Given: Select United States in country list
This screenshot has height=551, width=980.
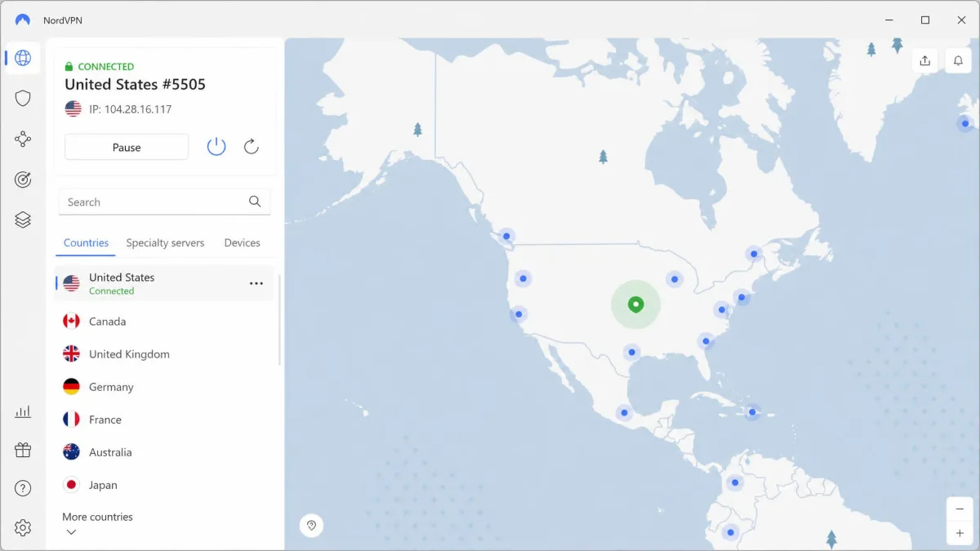Looking at the screenshot, I should pos(164,283).
